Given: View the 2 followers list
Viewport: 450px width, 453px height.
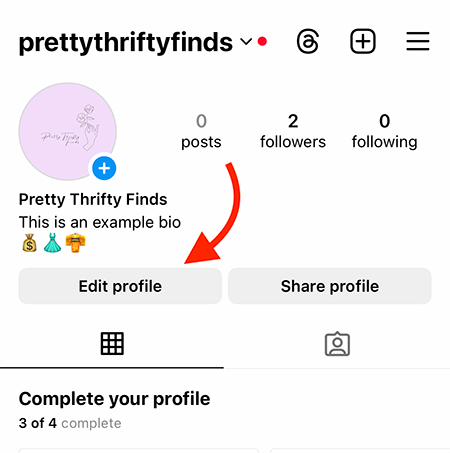Looking at the screenshot, I should 293,131.
